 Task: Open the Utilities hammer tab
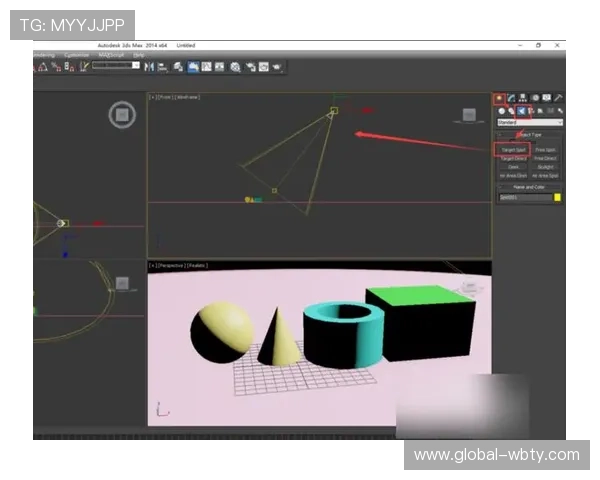[559, 98]
